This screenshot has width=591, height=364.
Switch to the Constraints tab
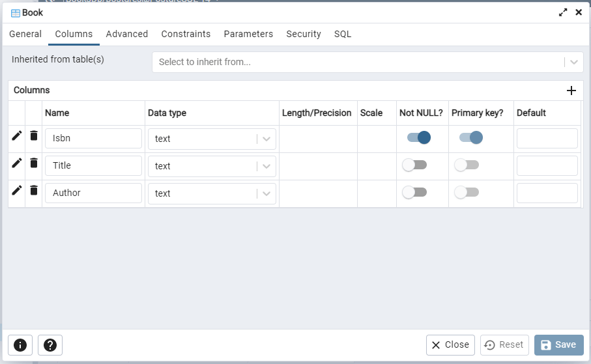[x=186, y=34]
